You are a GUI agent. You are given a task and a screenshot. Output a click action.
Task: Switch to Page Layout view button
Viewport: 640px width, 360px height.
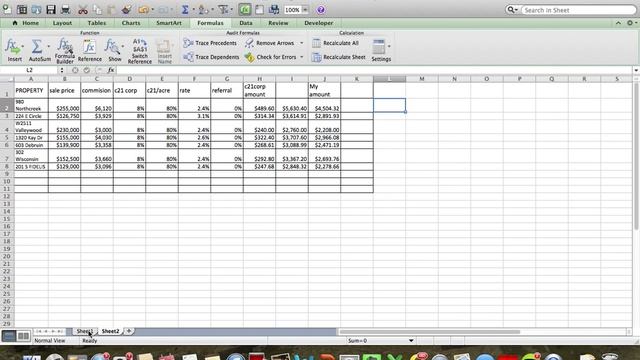pyautogui.click(x=23, y=336)
